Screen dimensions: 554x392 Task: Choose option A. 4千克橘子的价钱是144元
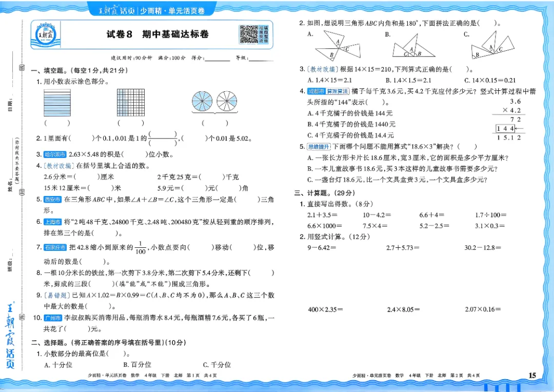[x=350, y=113]
